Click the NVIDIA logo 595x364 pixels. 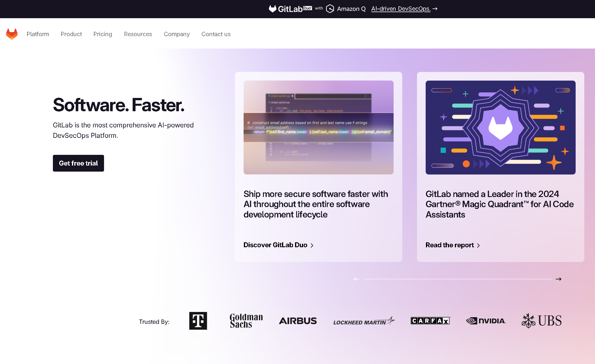point(486,321)
